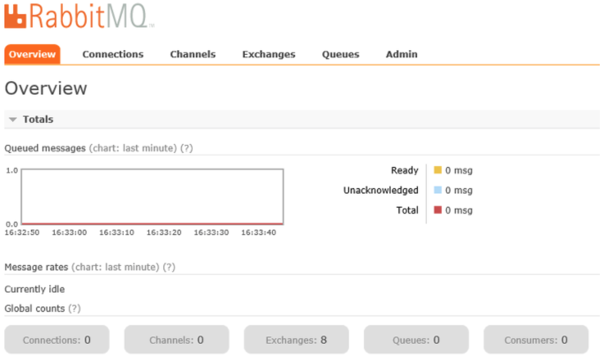Open the Overview tab
This screenshot has width=606, height=364.
point(32,54)
